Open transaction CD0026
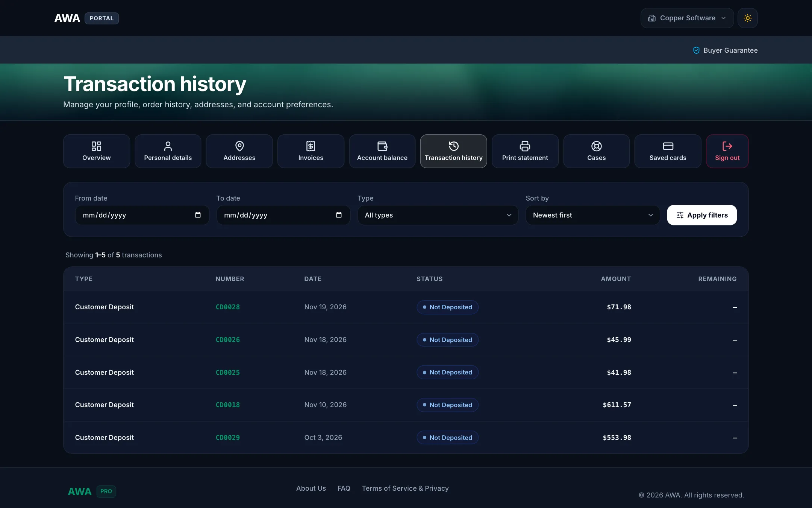Screen dimensions: 812x508 click(x=228, y=340)
